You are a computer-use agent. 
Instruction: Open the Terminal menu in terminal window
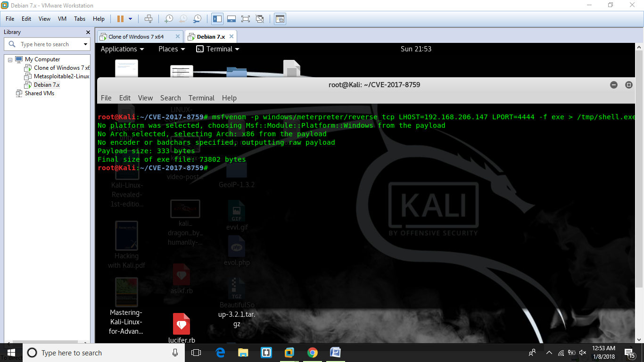(x=202, y=98)
